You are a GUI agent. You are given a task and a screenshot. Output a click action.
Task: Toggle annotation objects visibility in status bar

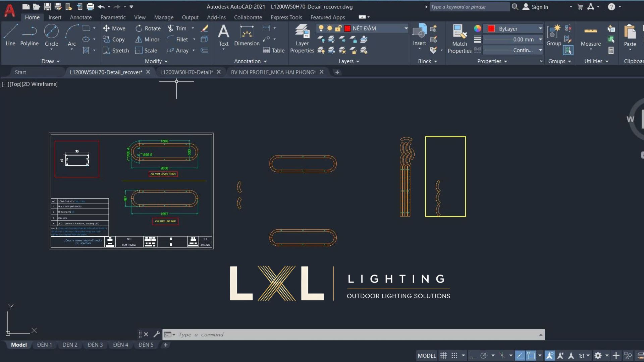click(549, 356)
